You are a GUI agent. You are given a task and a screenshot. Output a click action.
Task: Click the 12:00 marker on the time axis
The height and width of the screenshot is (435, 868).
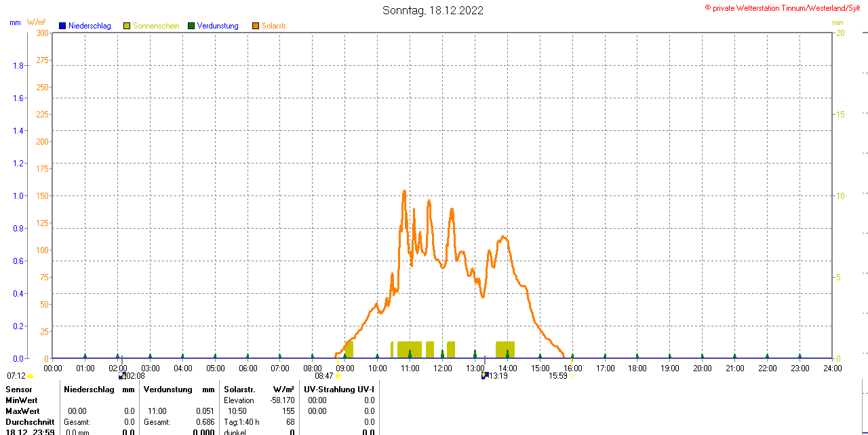click(x=443, y=368)
